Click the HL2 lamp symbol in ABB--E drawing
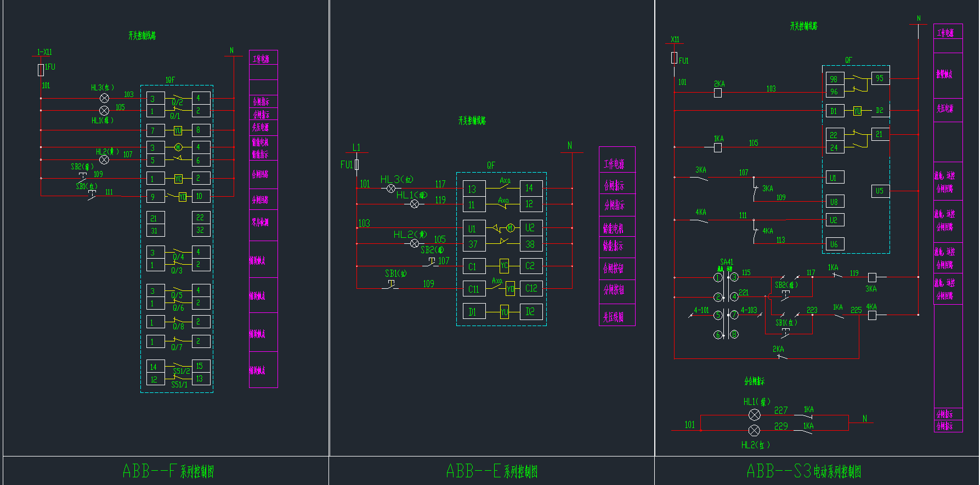The height and width of the screenshot is (485, 980). pyautogui.click(x=415, y=243)
